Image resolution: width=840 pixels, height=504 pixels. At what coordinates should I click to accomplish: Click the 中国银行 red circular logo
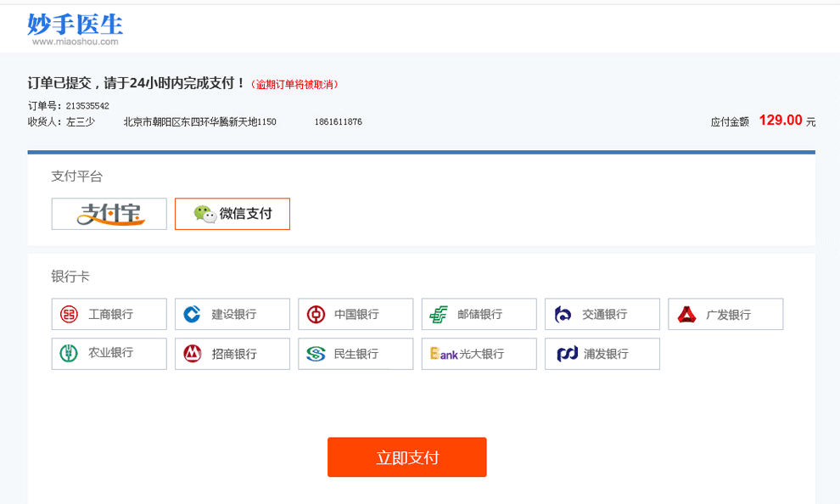(316, 314)
